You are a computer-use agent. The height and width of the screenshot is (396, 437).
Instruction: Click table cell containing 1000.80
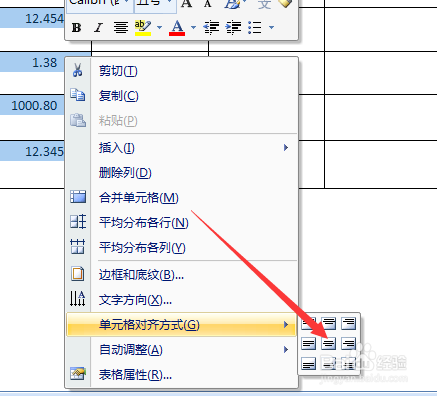pyautogui.click(x=32, y=117)
